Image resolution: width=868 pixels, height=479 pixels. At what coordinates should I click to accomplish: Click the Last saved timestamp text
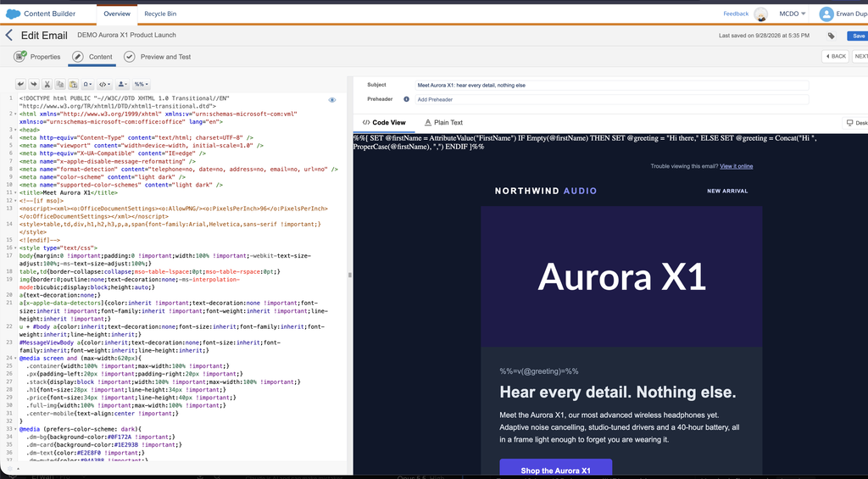click(764, 36)
